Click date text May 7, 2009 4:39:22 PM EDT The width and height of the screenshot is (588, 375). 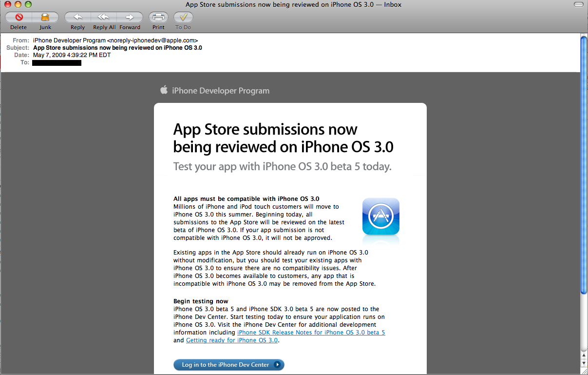pos(72,55)
